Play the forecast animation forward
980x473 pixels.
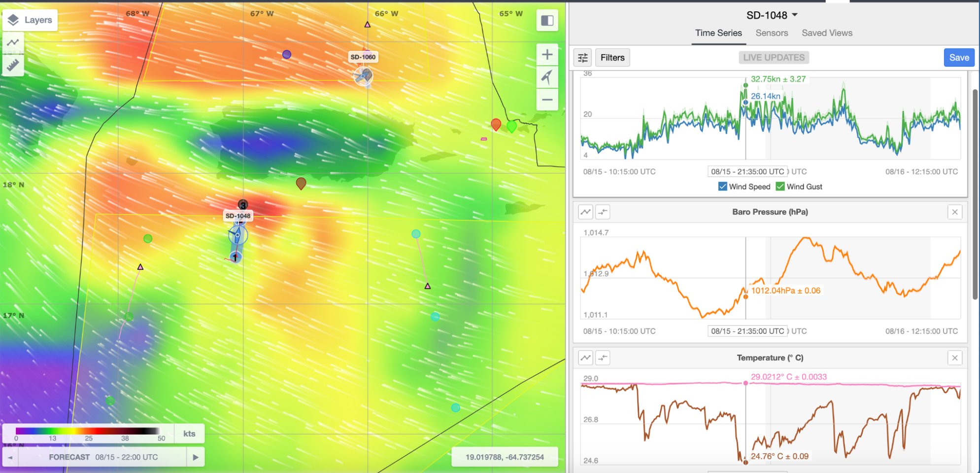tap(196, 457)
